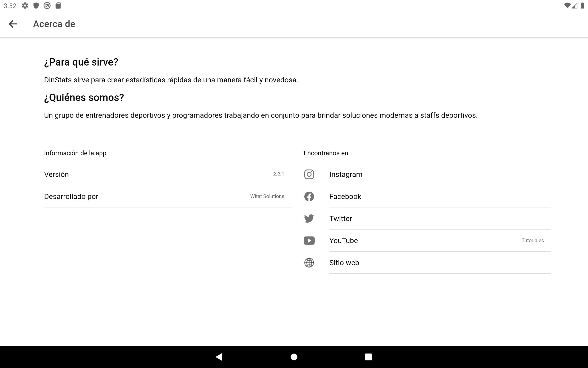Open the Instagram link
The width and height of the screenshot is (588, 368).
(427, 174)
